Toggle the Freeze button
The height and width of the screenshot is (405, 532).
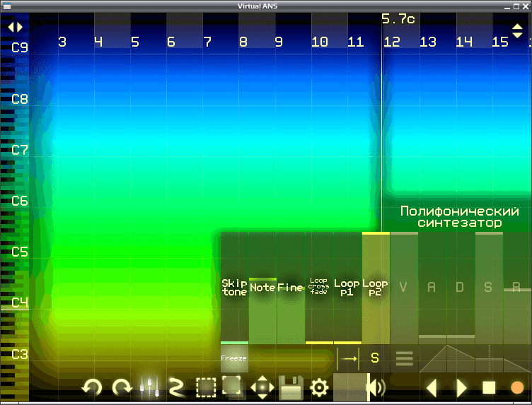point(234,358)
